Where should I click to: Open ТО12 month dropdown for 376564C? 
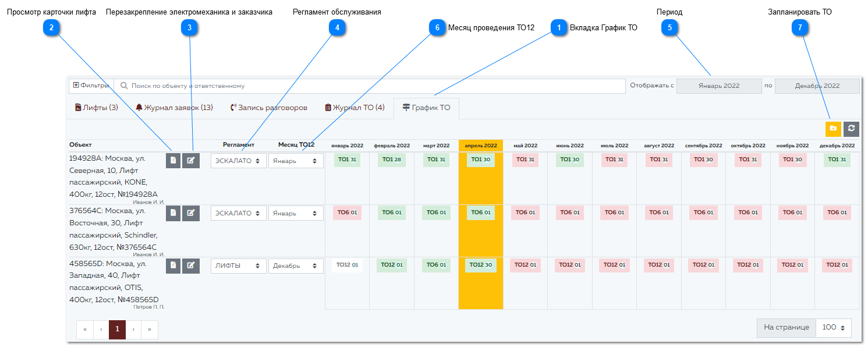[296, 213]
